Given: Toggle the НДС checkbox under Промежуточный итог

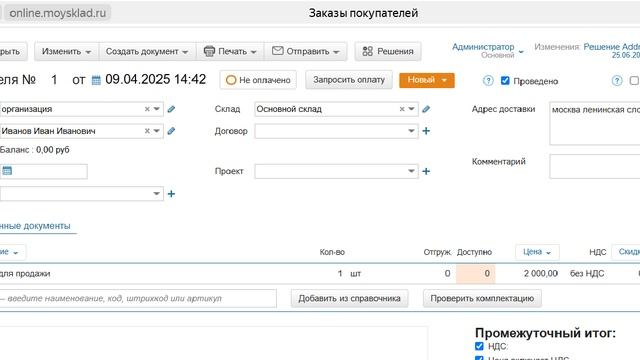Looking at the screenshot, I should [x=479, y=346].
